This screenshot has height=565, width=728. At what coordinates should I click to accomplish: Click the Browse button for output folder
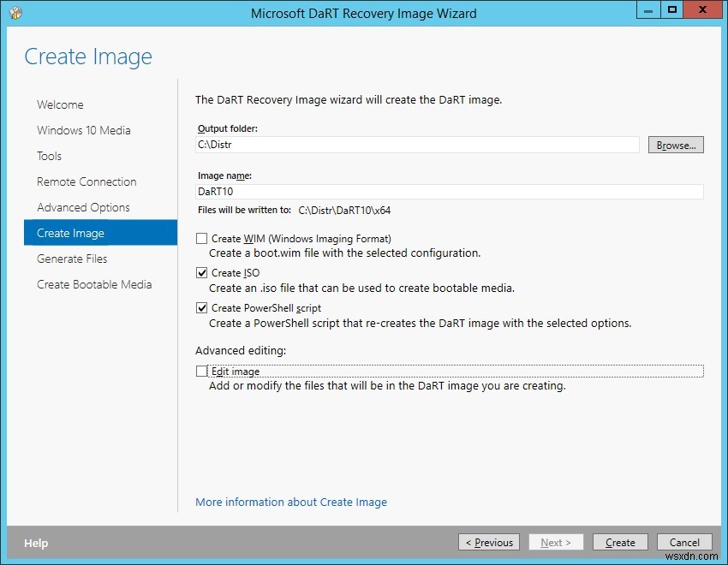point(676,146)
